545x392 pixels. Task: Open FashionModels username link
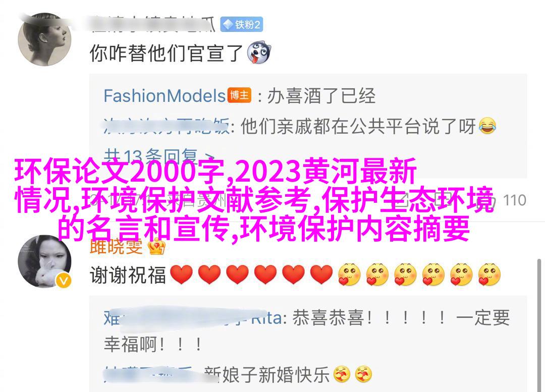[x=165, y=95]
